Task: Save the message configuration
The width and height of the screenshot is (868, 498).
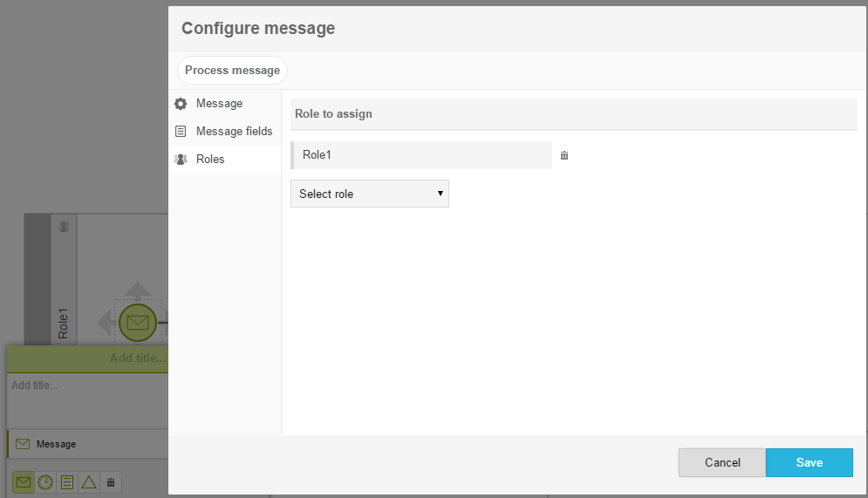Action: pos(809,463)
